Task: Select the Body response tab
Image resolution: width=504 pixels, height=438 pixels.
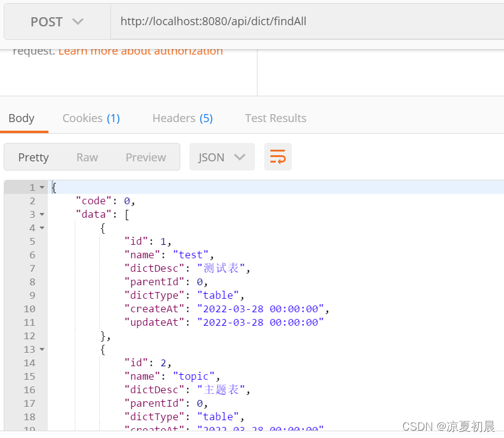Action: click(21, 118)
